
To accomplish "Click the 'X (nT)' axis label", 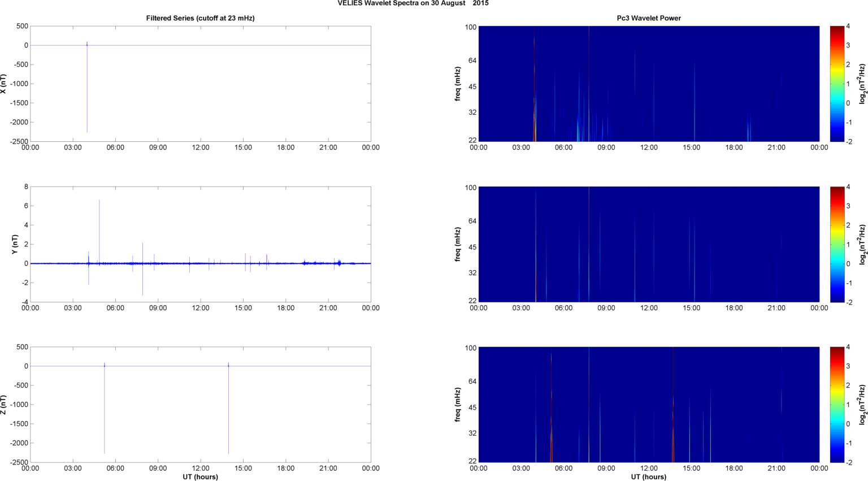I will (4, 84).
